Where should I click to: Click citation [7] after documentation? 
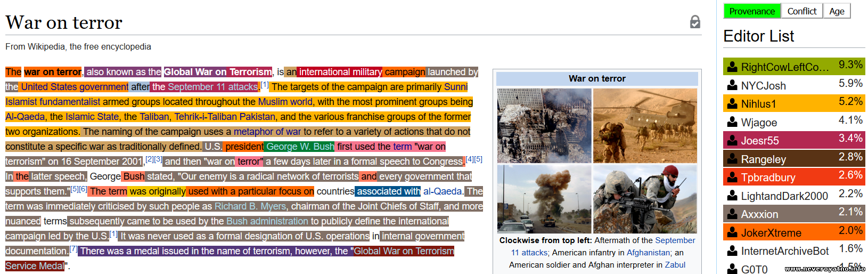tap(73, 249)
